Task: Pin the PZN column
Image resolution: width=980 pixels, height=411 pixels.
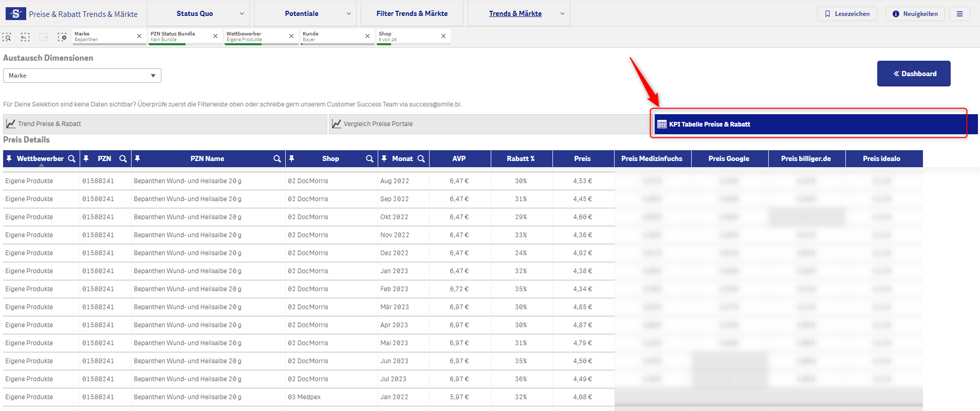Action: (x=86, y=159)
